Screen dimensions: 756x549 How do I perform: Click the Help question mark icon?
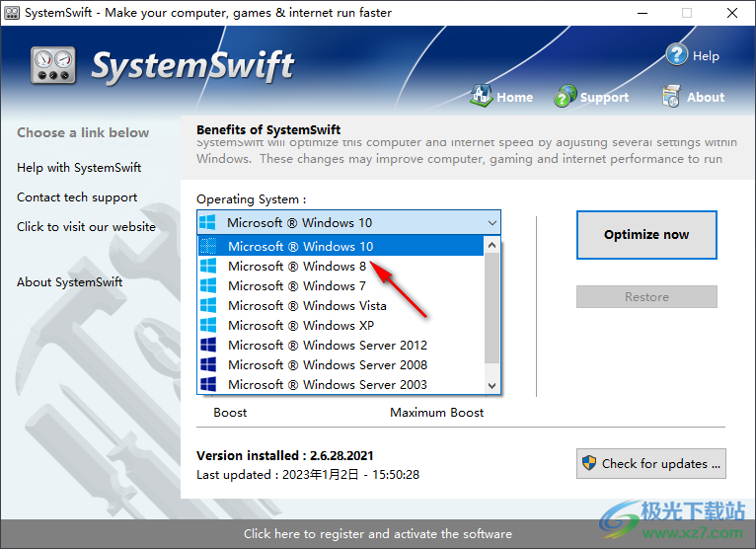(676, 55)
